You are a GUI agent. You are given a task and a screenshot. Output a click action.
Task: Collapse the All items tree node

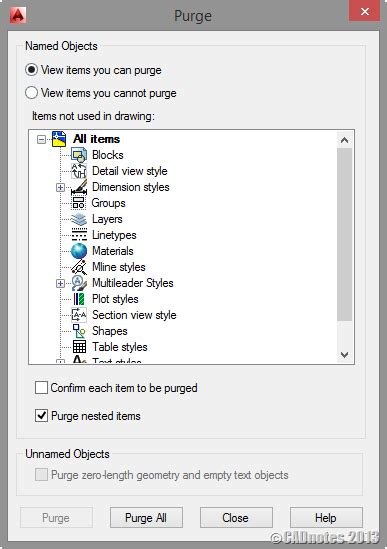coord(41,140)
